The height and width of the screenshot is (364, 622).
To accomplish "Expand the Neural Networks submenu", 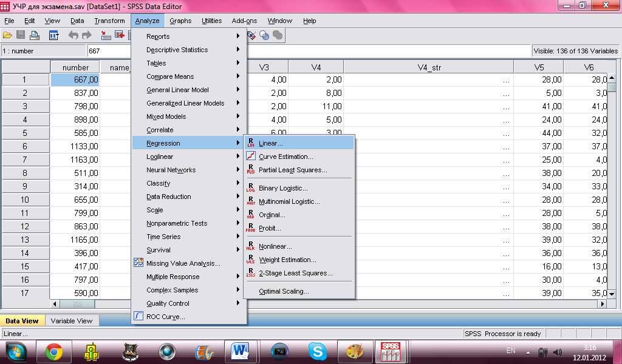I will pyautogui.click(x=189, y=170).
